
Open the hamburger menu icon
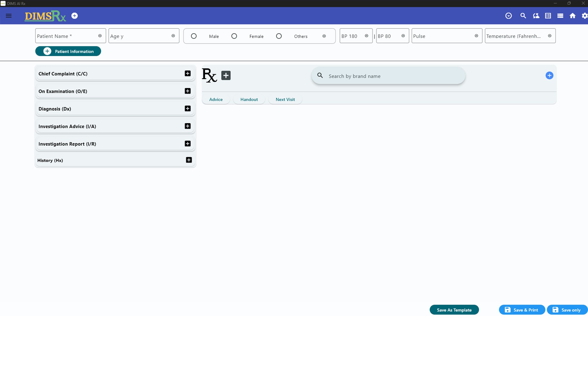9,16
